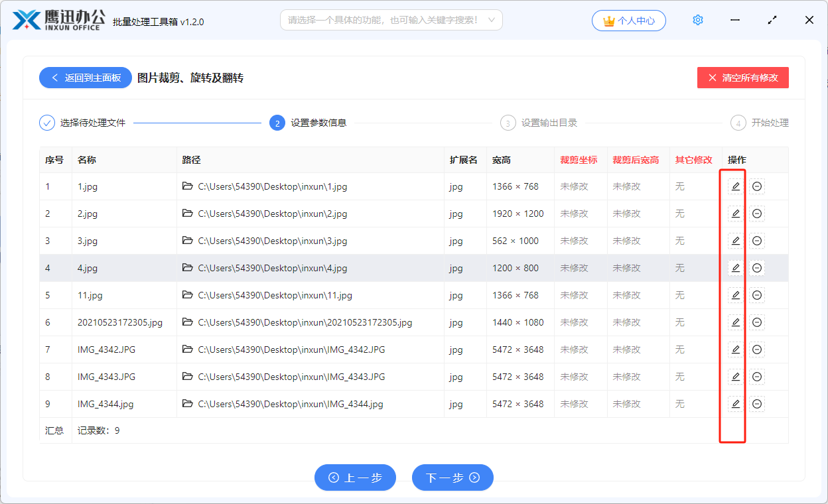The height and width of the screenshot is (504, 828).
Task: Edit crop settings for 3.jpg row
Action: tap(735, 241)
